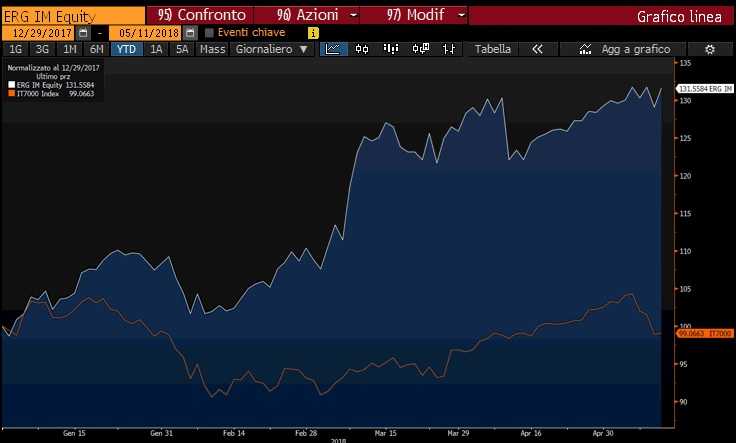Click the start date field 12/29/2017
The image size is (736, 443).
point(39,33)
